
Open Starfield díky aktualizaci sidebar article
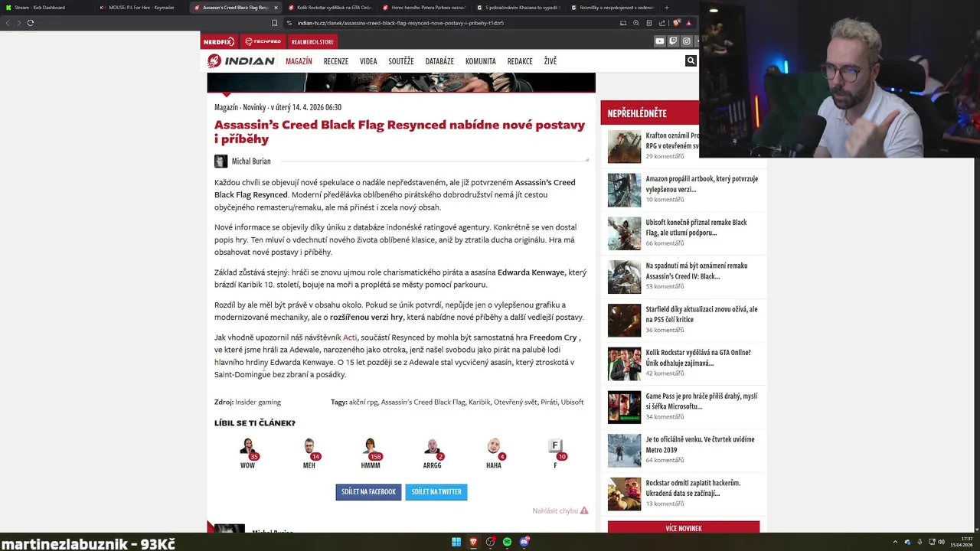click(x=701, y=315)
